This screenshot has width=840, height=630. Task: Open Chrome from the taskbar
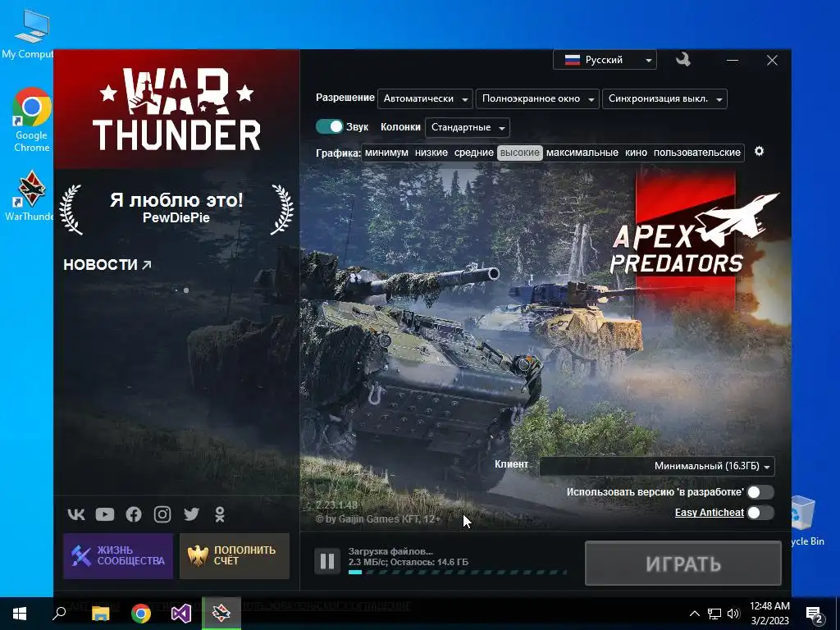point(141,614)
